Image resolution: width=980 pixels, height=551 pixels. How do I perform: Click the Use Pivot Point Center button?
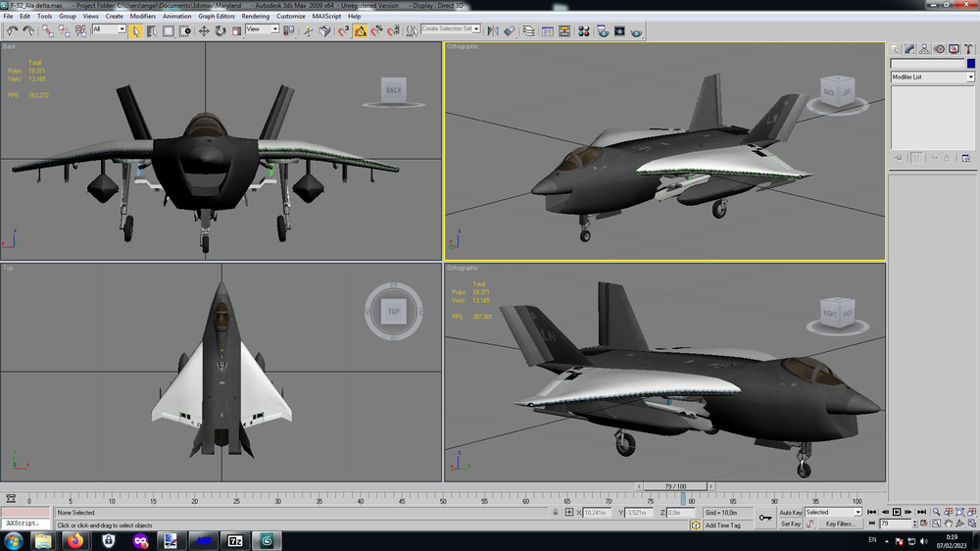coord(289,30)
